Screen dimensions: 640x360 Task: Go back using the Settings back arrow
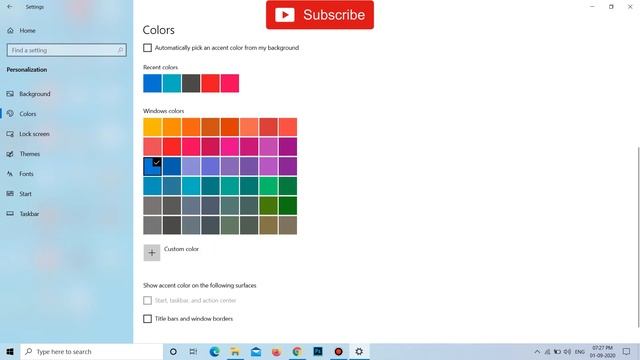coord(9,7)
